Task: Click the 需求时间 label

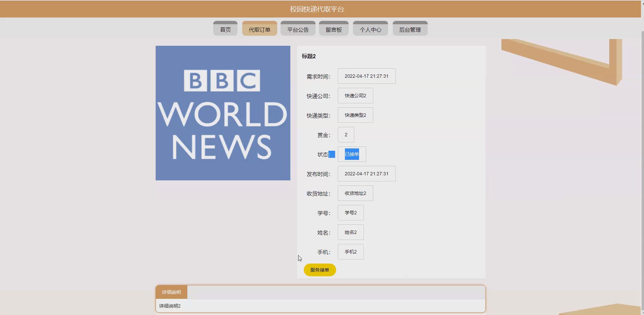Action: tap(318, 76)
